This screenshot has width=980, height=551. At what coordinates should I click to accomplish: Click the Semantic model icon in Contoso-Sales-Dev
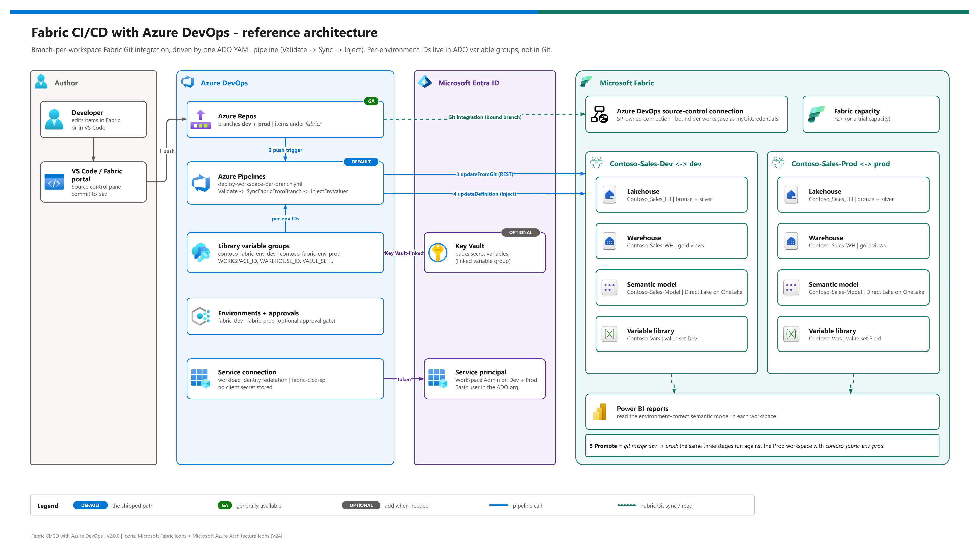coord(609,288)
